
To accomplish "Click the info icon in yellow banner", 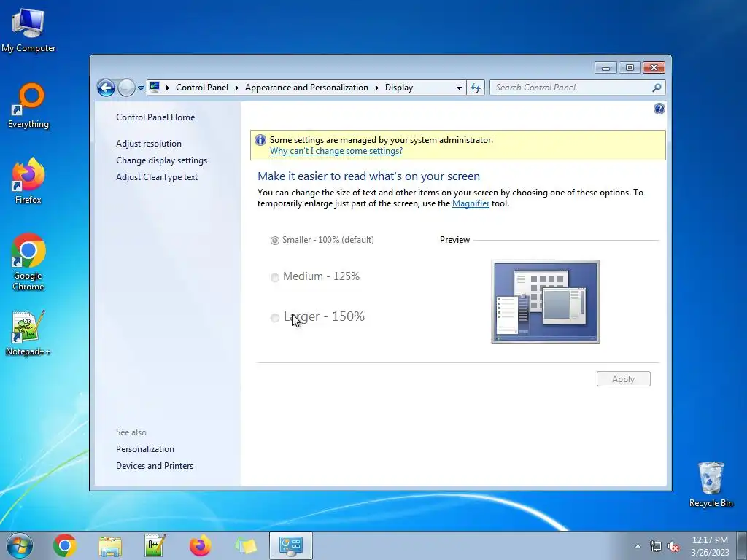I will pos(260,140).
